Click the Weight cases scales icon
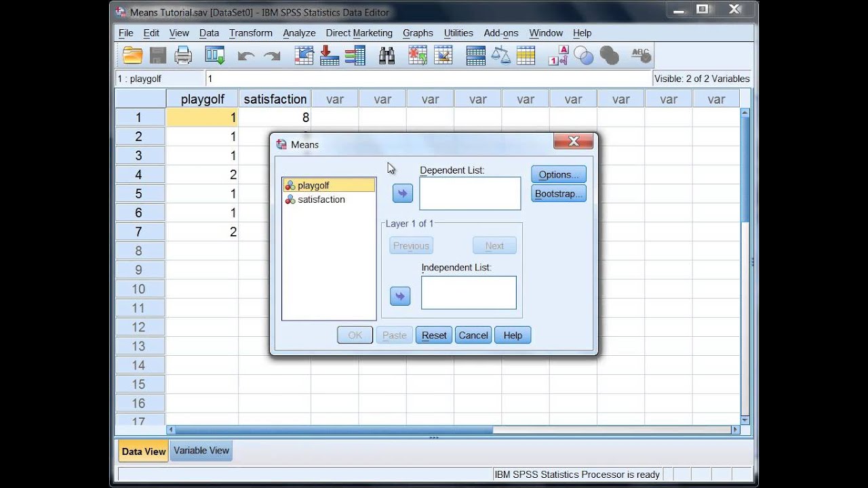Screen dimensions: 868x488 point(501,56)
